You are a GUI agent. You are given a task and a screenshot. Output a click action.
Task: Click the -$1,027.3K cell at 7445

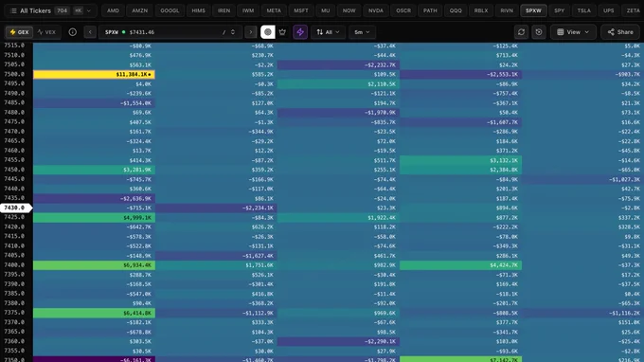click(582, 179)
